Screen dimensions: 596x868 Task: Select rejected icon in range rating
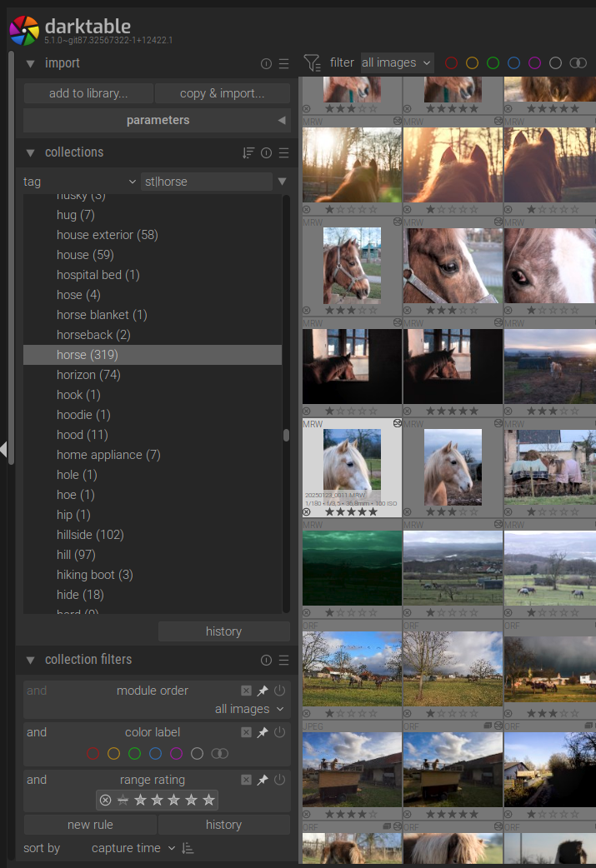[105, 800]
